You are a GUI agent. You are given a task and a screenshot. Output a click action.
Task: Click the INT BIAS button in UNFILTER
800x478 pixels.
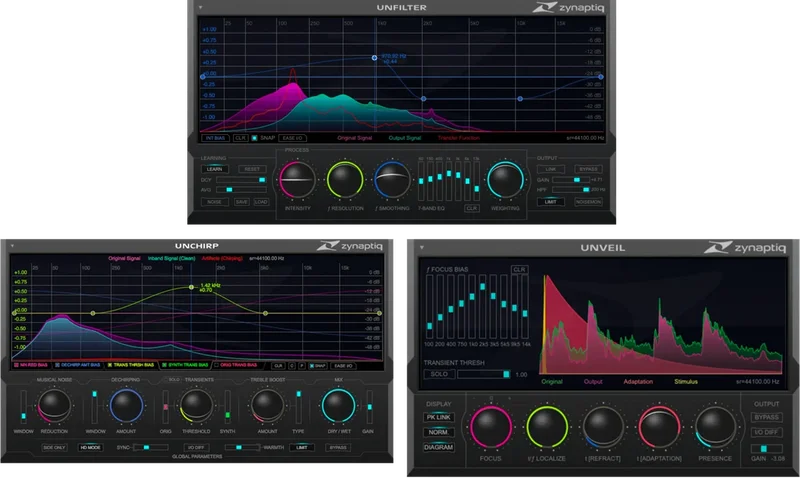click(x=215, y=138)
